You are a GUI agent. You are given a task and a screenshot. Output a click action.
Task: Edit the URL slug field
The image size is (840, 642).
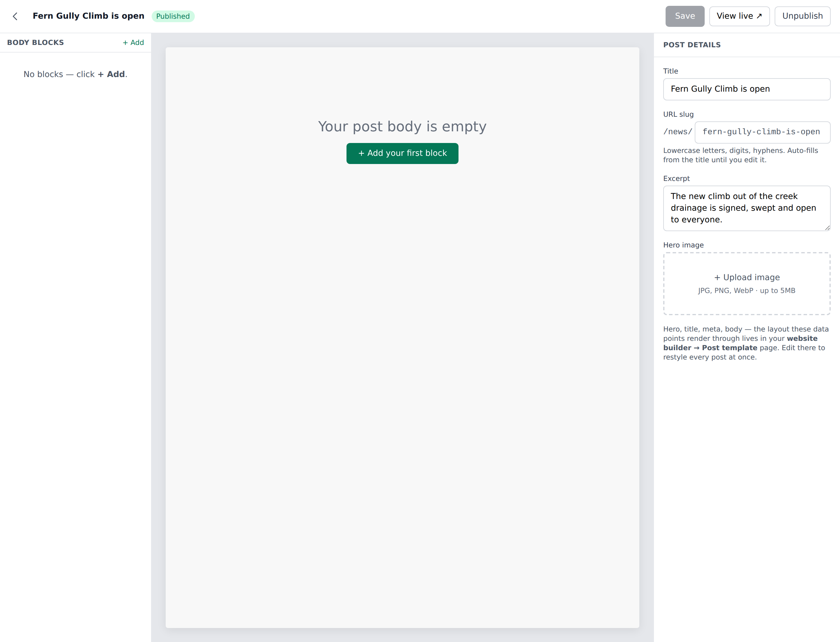(762, 132)
